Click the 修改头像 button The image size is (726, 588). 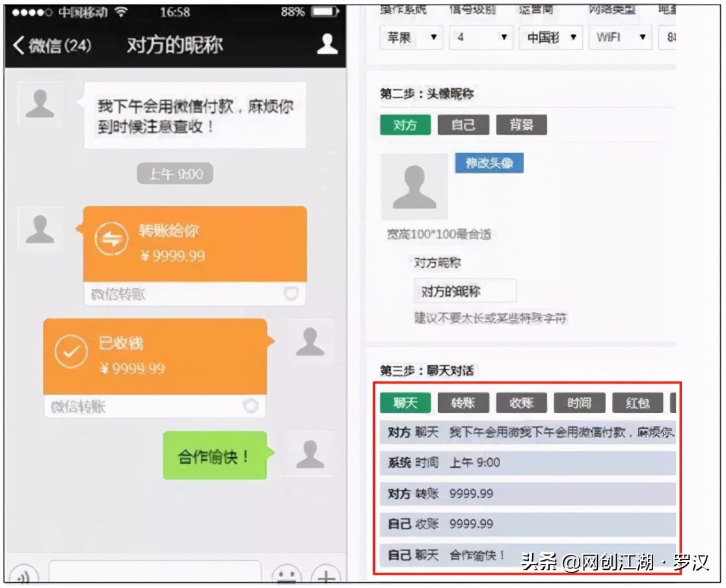(x=489, y=163)
